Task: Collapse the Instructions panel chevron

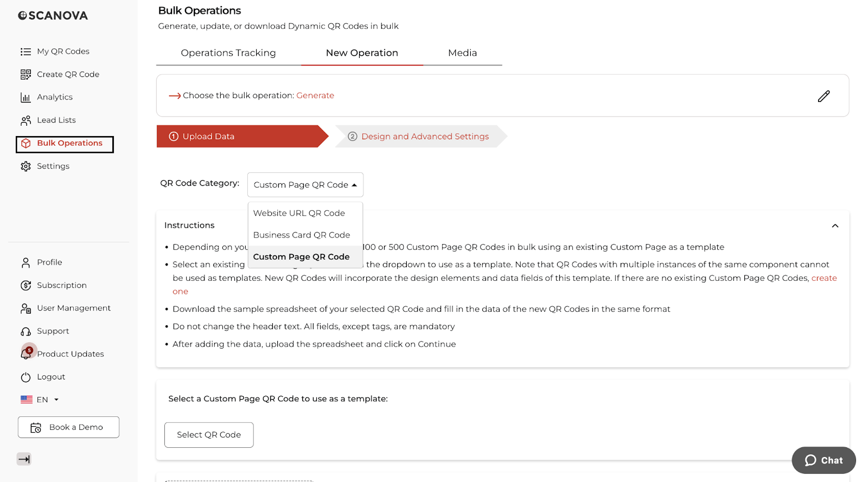Action: tap(835, 226)
